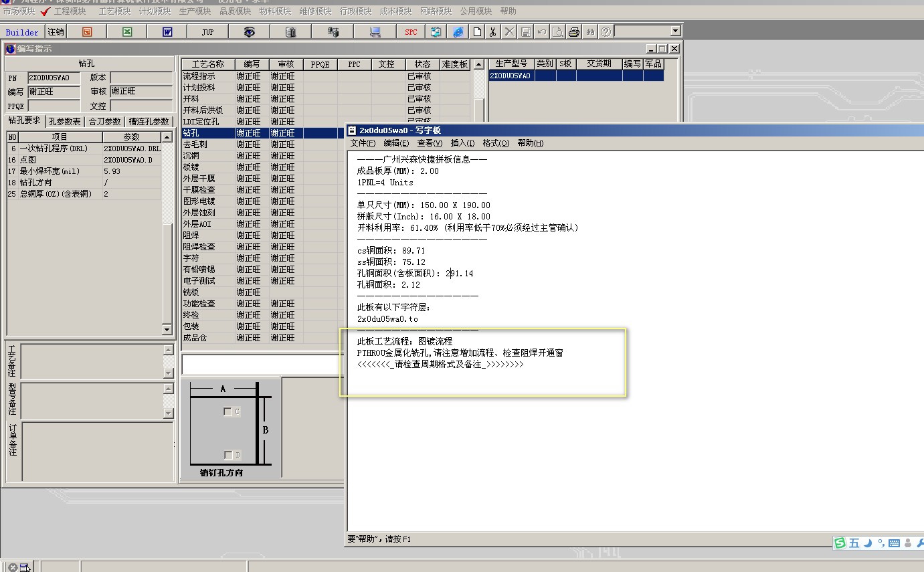
Task: Select the 一次钻孔程序(DRL) parameter row
Action: coord(84,149)
